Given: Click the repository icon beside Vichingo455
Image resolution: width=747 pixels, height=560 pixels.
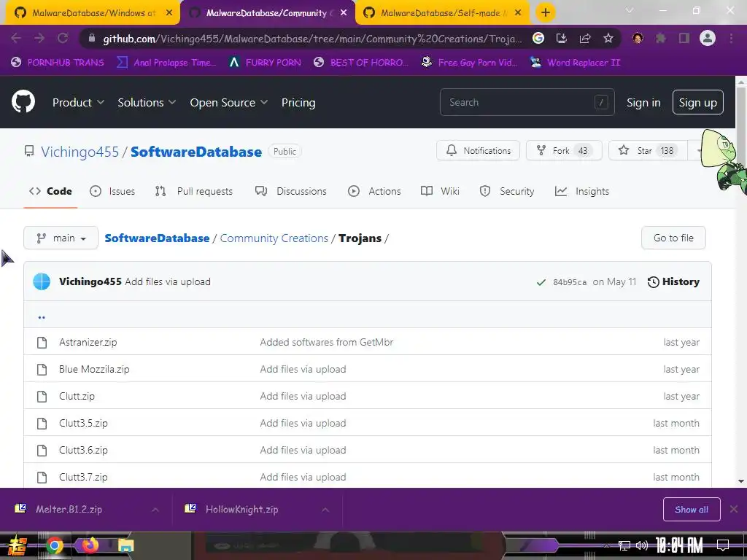Looking at the screenshot, I should point(29,152).
